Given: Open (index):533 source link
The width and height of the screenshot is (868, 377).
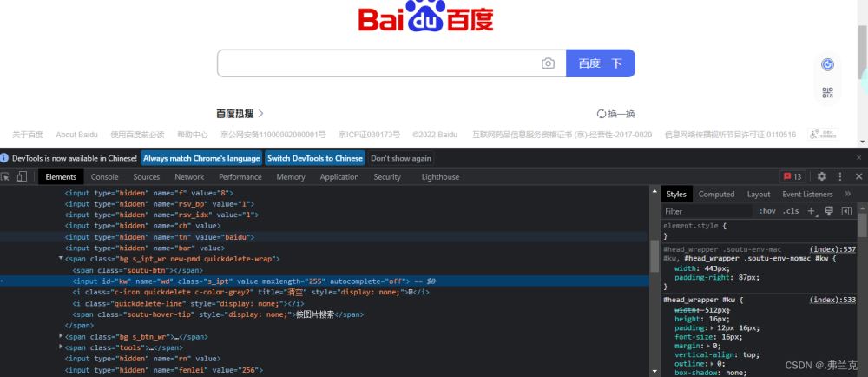Looking at the screenshot, I should (x=832, y=300).
